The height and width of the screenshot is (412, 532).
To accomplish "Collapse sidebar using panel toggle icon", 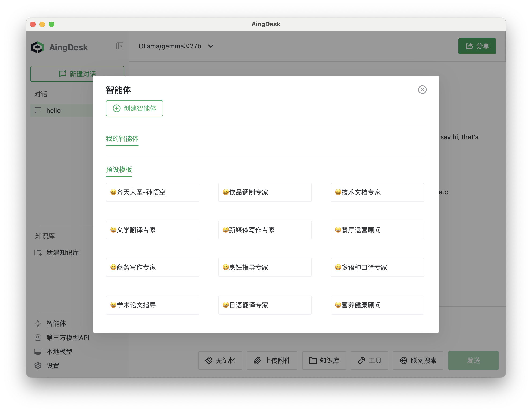I will 120,46.
